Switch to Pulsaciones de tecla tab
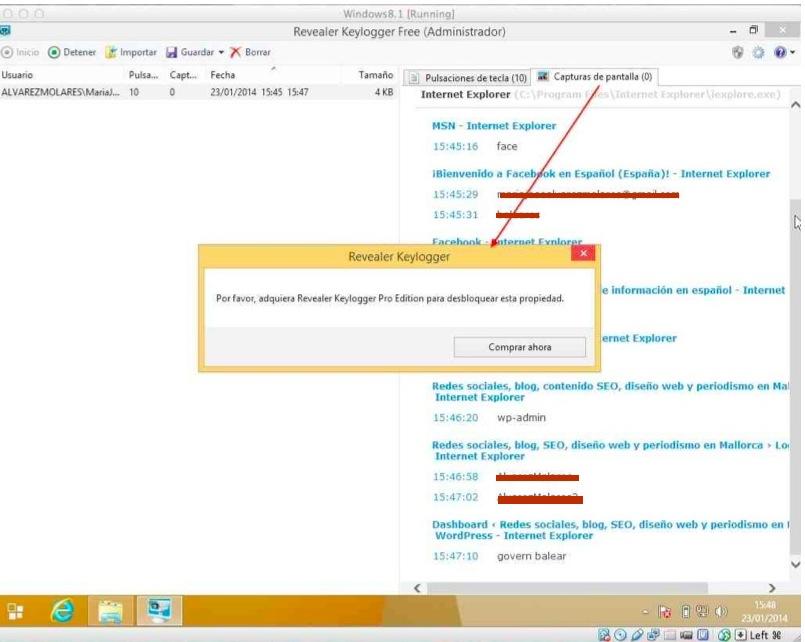Image resolution: width=805 pixels, height=642 pixels. point(468,77)
